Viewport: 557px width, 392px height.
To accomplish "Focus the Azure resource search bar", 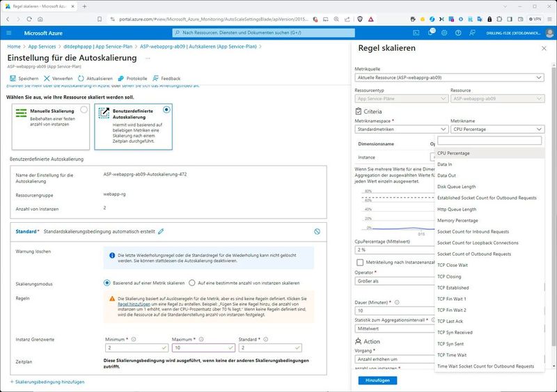I will pyautogui.click(x=264, y=33).
